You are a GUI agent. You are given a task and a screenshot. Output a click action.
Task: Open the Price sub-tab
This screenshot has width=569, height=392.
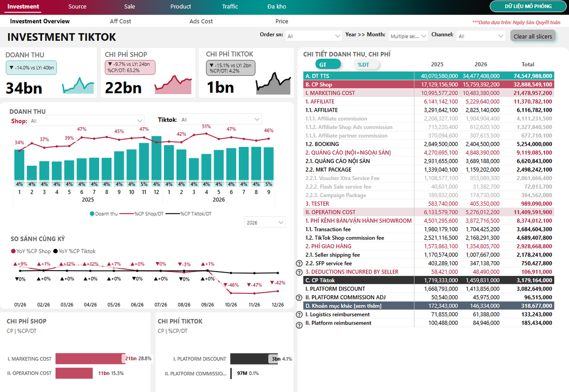click(x=282, y=21)
